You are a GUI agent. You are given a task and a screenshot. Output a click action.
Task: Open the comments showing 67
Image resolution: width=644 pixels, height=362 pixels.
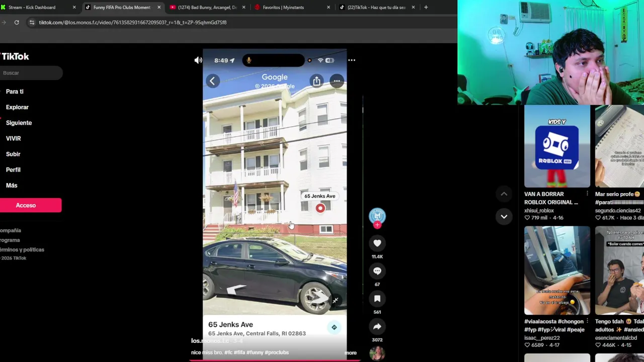377,271
